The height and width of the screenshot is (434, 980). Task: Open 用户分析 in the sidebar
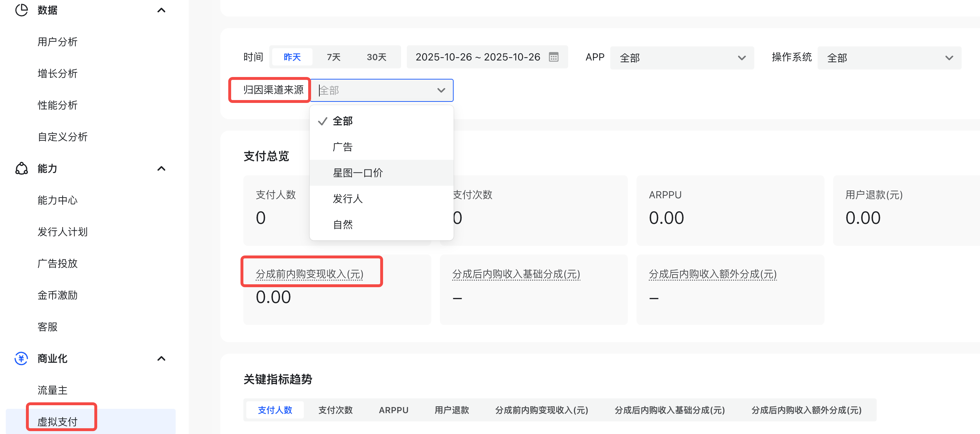[x=58, y=42]
